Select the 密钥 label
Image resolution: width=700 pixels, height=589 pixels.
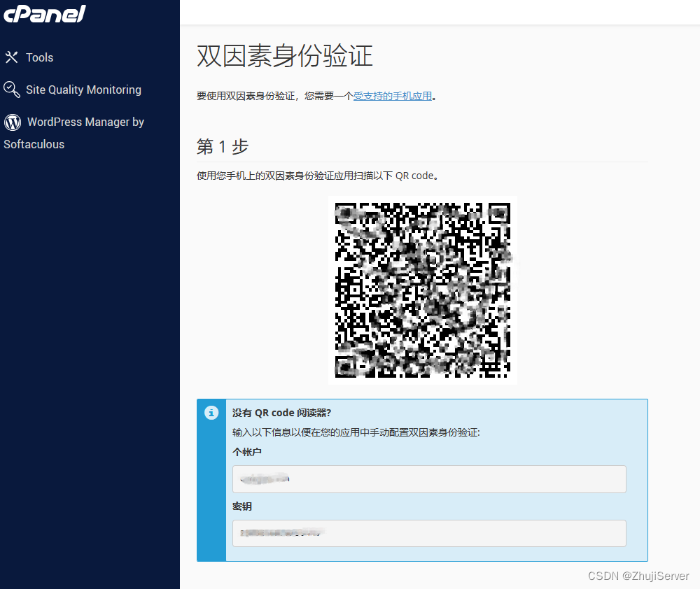click(x=242, y=506)
